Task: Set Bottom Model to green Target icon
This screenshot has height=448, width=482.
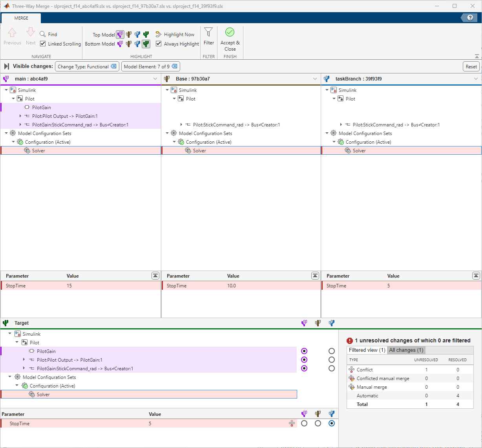Action: 146,44
